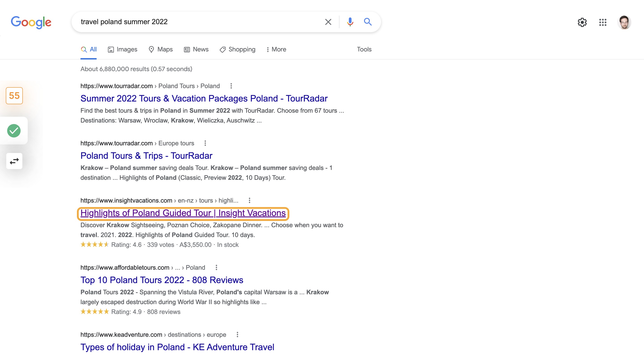The height and width of the screenshot is (356, 644).
Task: Open the account profile picture
Action: click(624, 22)
